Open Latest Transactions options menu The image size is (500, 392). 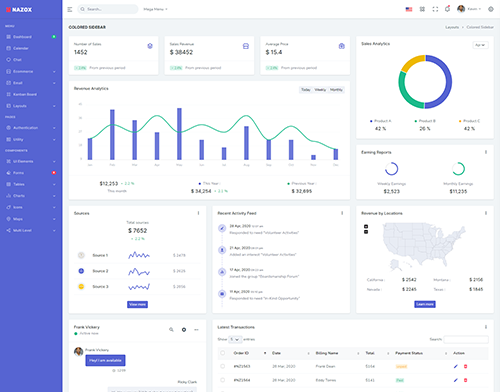[x=486, y=327]
